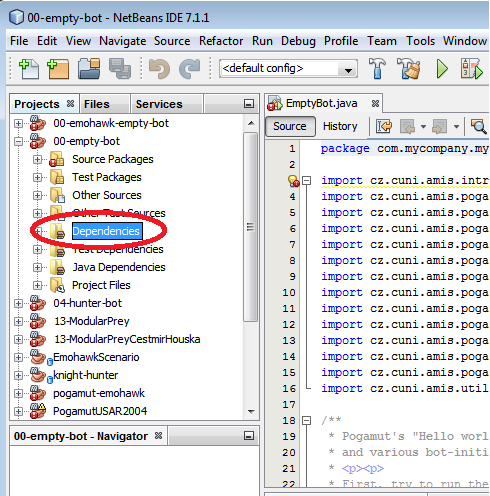
Task: Click the Last Edit editor icon
Action: (384, 127)
